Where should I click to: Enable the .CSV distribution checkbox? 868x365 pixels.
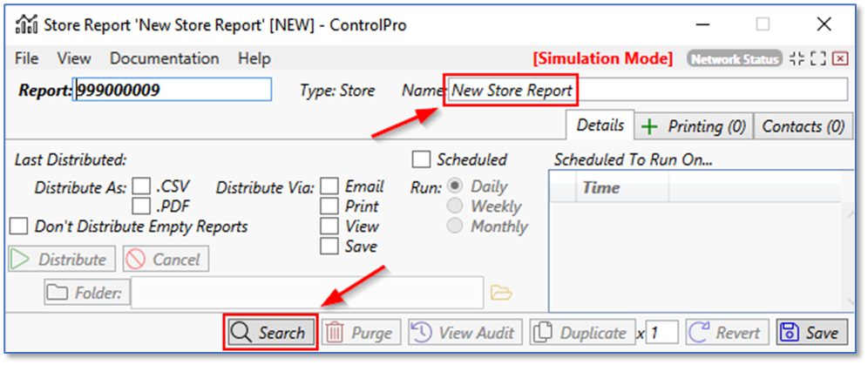[141, 186]
